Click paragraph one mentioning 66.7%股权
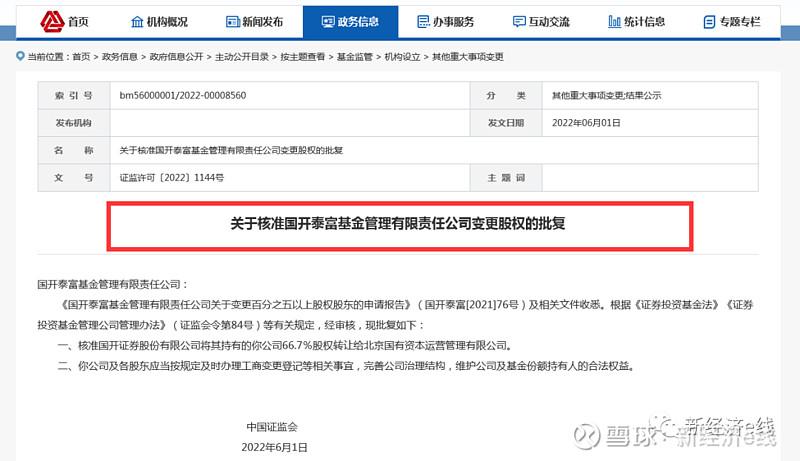 click(x=285, y=346)
